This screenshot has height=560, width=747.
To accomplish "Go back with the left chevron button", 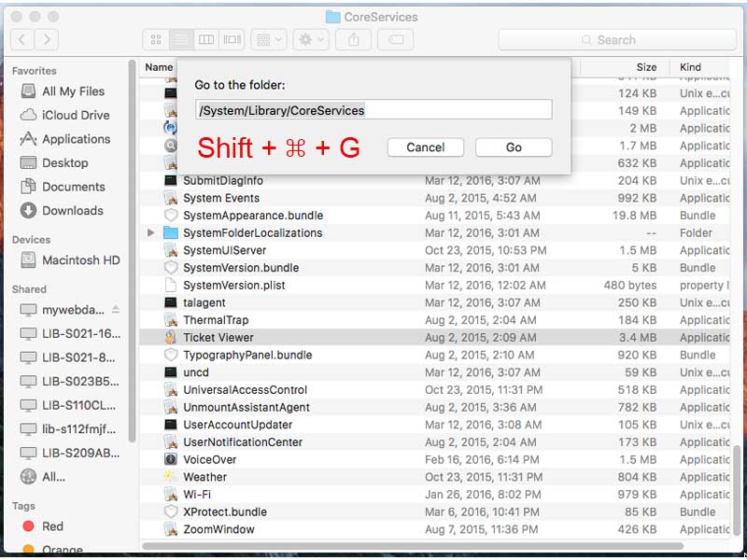I will [x=21, y=39].
